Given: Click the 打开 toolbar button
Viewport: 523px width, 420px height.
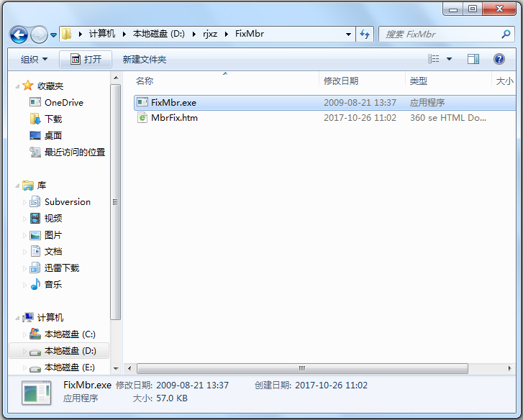Looking at the screenshot, I should pos(86,60).
